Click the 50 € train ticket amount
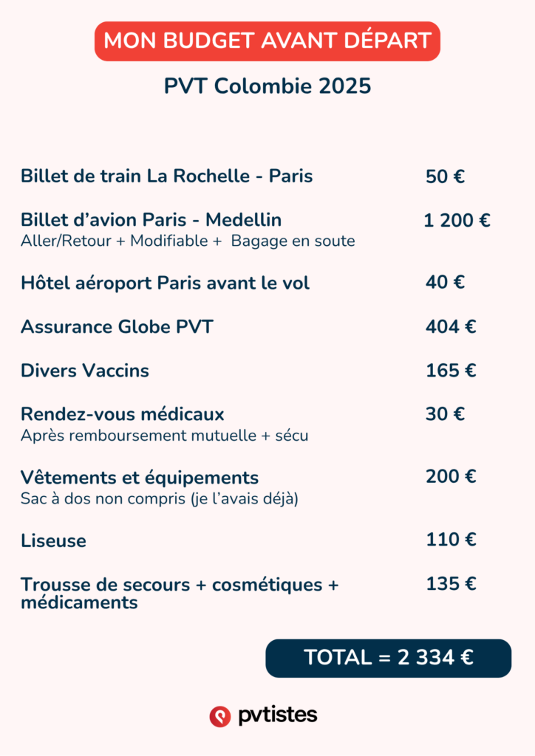Image resolution: width=535 pixels, height=756 pixels. 445,176
